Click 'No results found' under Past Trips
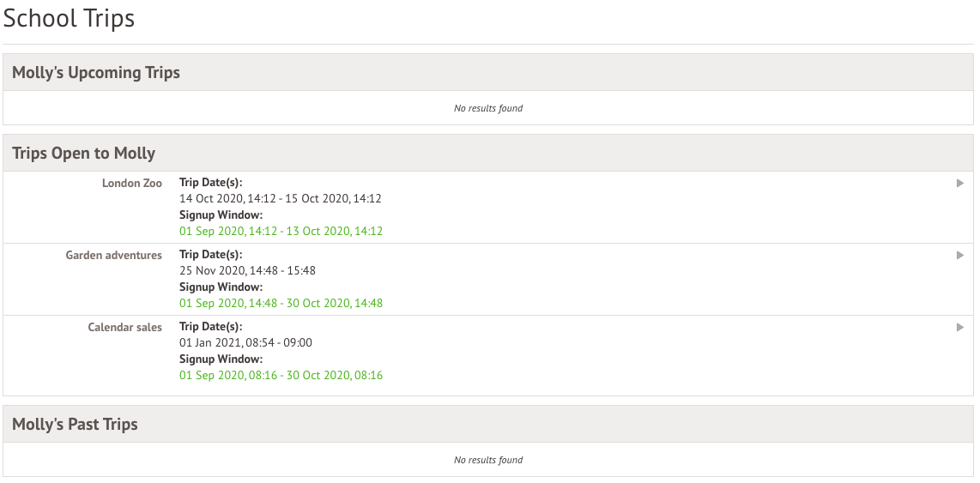The image size is (980, 483). 488,460
